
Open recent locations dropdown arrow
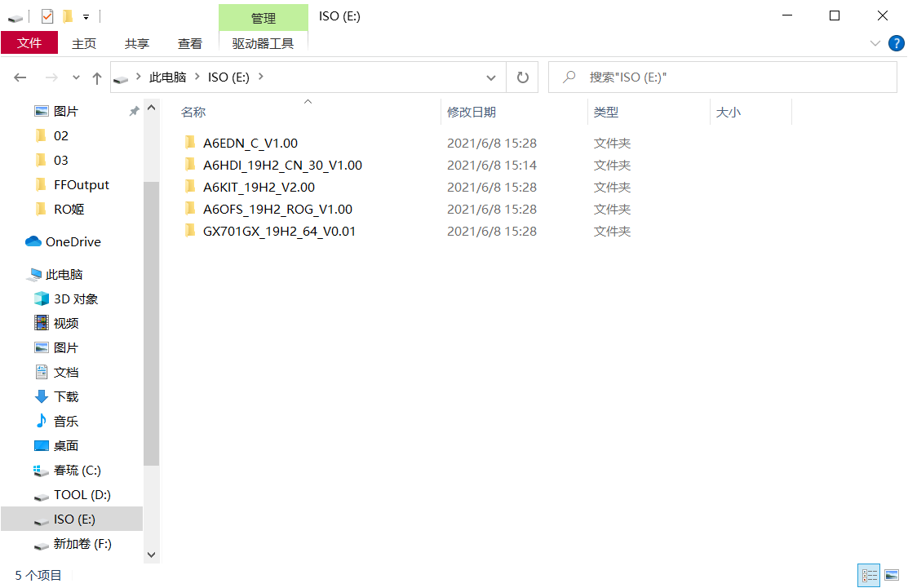click(x=76, y=77)
